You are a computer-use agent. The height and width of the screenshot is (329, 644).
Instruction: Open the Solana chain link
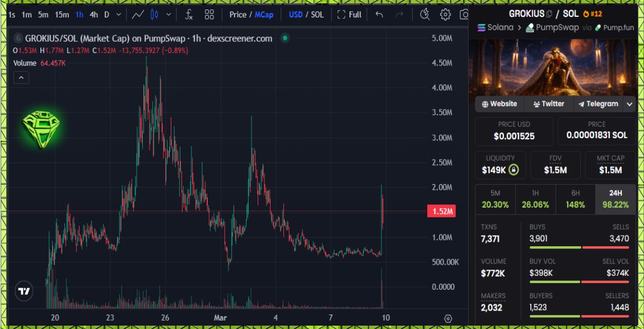[x=496, y=27]
